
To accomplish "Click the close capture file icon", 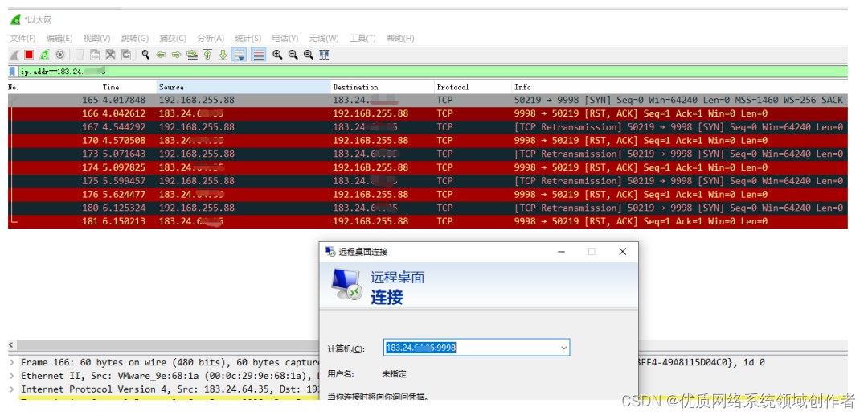I will coord(111,55).
